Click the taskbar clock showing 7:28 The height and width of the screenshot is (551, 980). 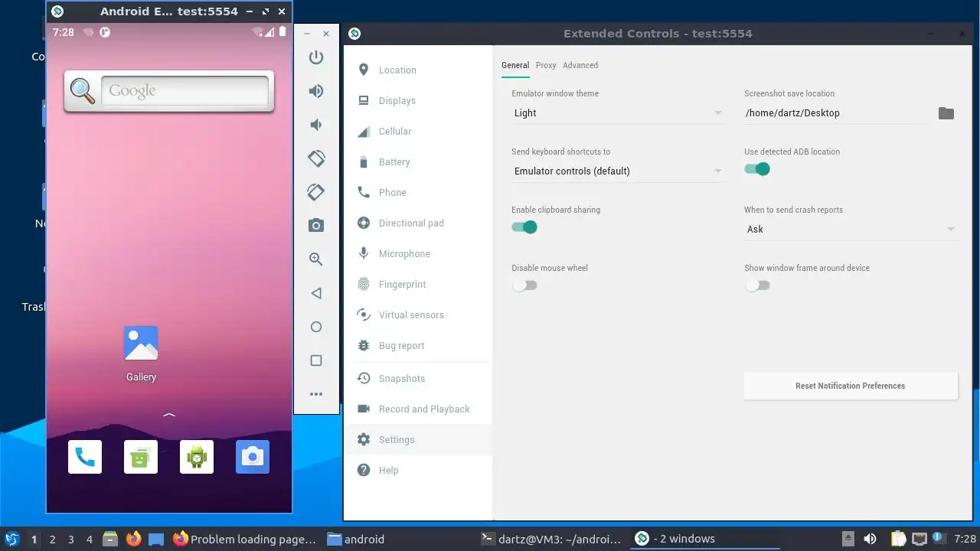point(965,539)
